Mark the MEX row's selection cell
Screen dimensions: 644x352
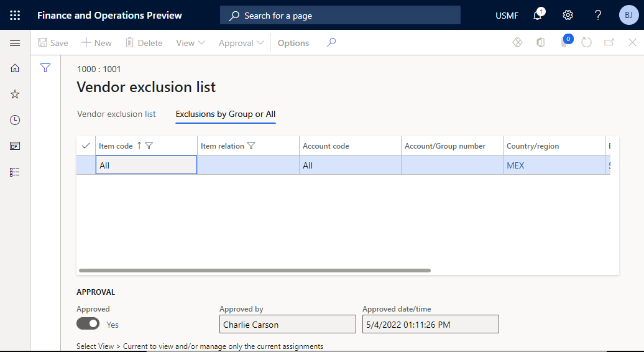[x=86, y=165]
